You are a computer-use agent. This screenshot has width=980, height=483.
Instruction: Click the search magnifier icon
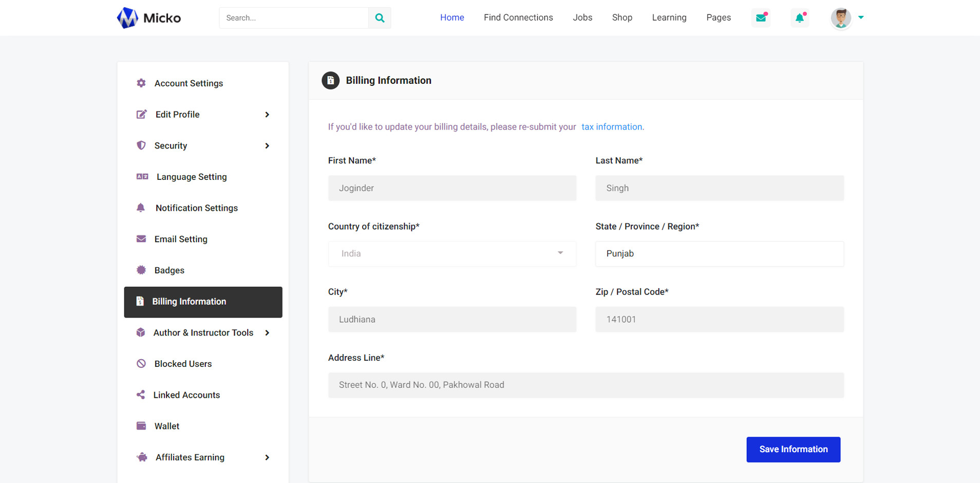coord(380,18)
